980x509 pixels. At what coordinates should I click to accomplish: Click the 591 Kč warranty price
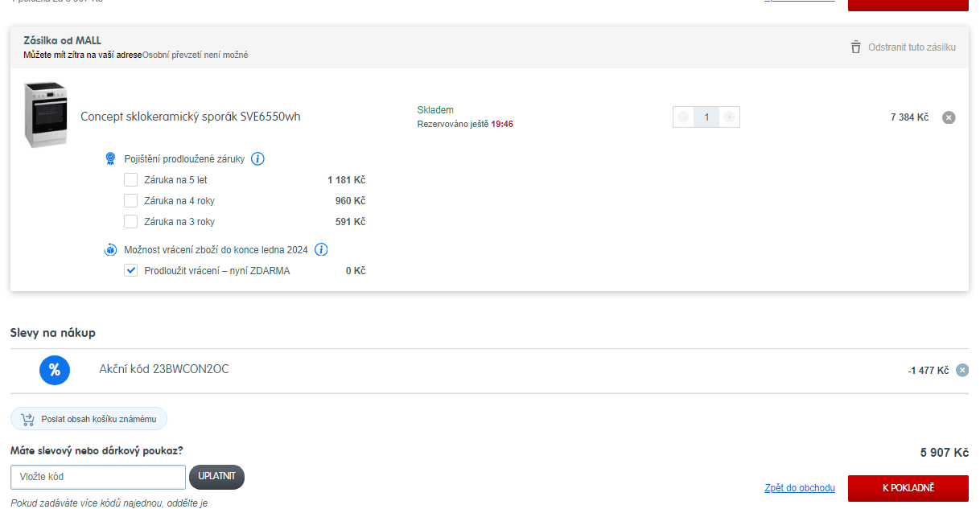(351, 222)
